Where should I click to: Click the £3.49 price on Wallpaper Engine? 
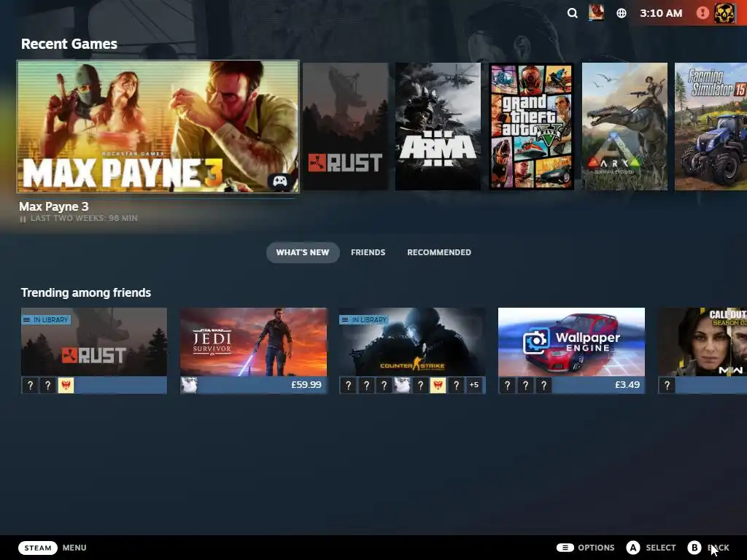[x=627, y=385]
